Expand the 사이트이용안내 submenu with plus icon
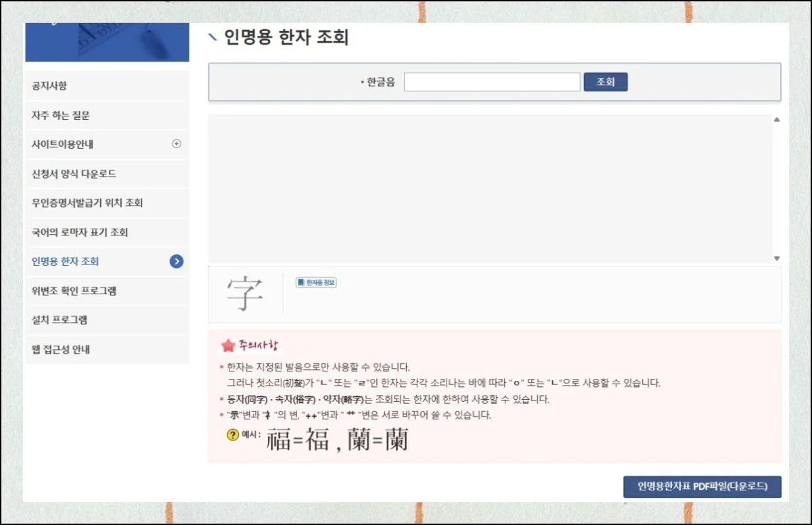 177,144
